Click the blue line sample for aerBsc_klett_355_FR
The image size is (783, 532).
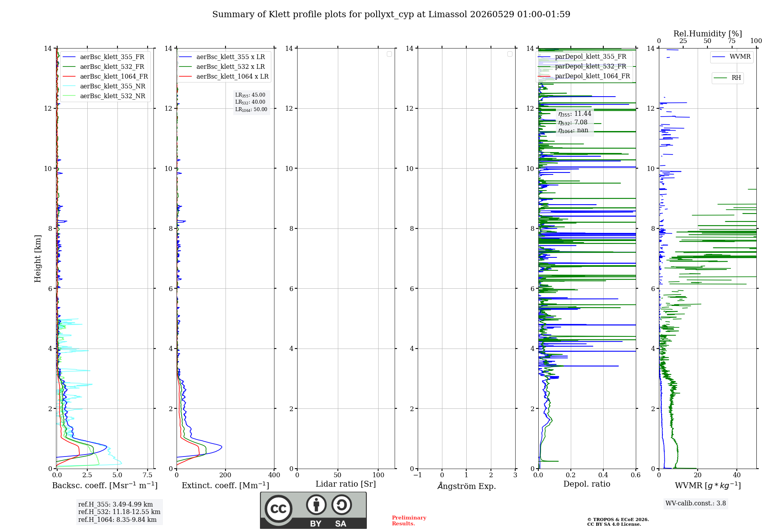(69, 57)
